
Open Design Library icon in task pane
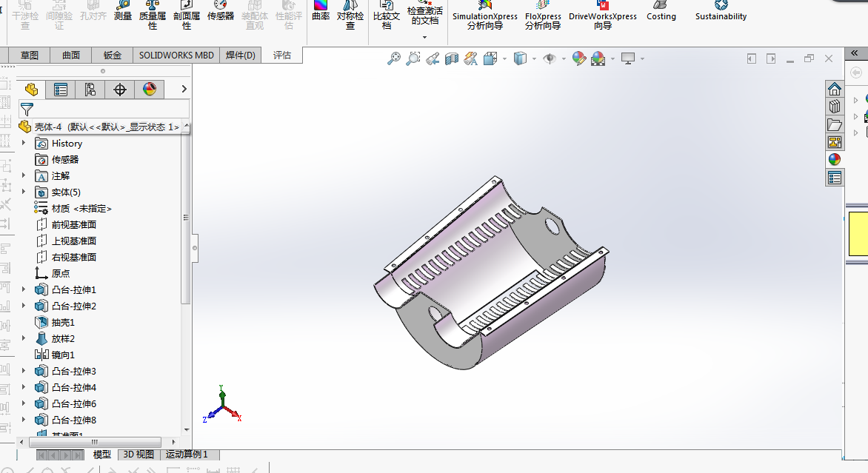834,106
